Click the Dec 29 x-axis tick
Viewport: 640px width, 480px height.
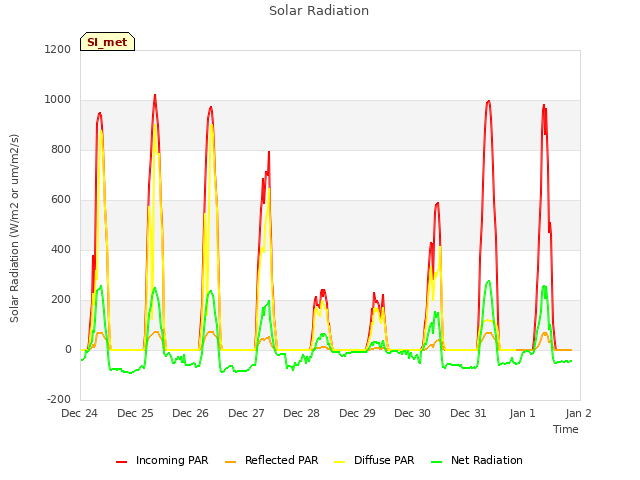point(357,413)
